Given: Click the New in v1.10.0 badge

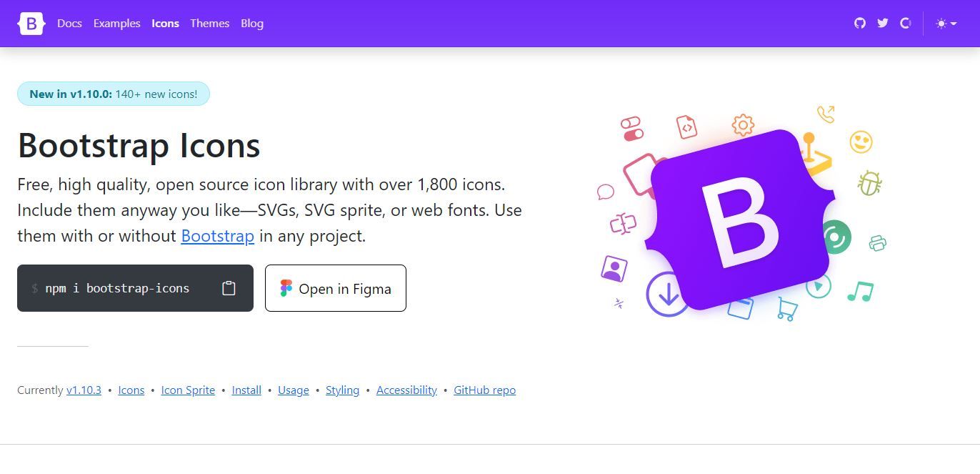Looking at the screenshot, I should pyautogui.click(x=113, y=94).
